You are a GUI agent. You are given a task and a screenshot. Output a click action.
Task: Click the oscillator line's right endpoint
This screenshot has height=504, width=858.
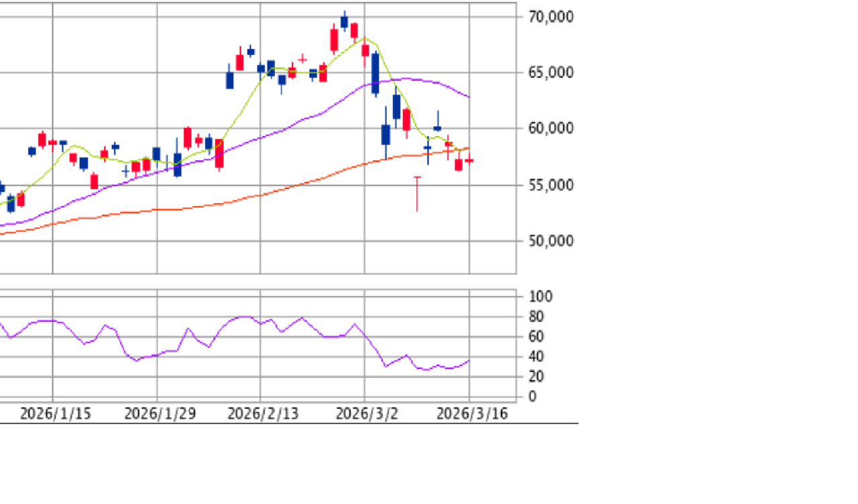click(x=469, y=361)
